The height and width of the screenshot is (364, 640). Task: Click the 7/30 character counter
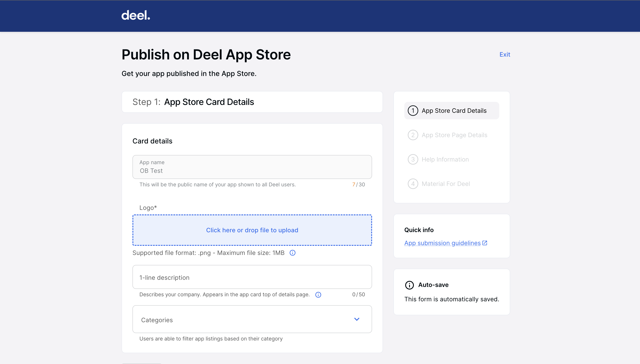[358, 184]
